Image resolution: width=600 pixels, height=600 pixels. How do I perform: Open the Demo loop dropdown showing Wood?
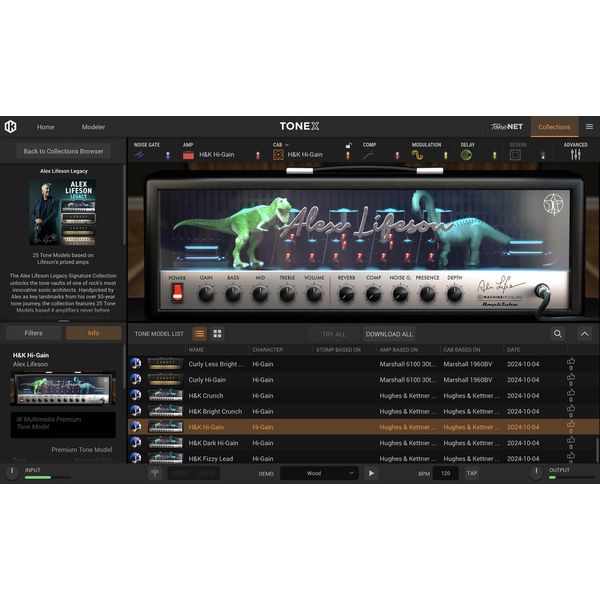tap(319, 473)
